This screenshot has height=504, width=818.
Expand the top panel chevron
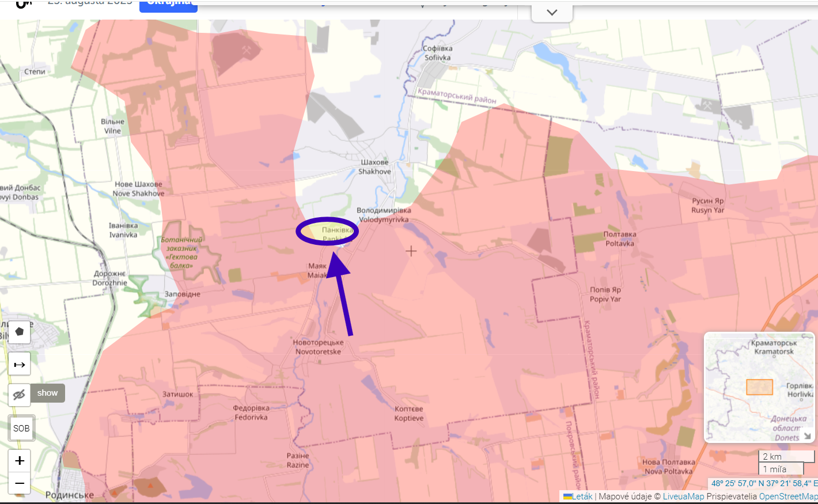tap(552, 13)
